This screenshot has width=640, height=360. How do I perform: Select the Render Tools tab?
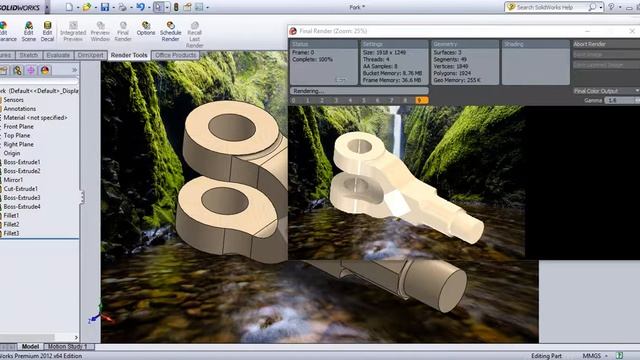129,55
